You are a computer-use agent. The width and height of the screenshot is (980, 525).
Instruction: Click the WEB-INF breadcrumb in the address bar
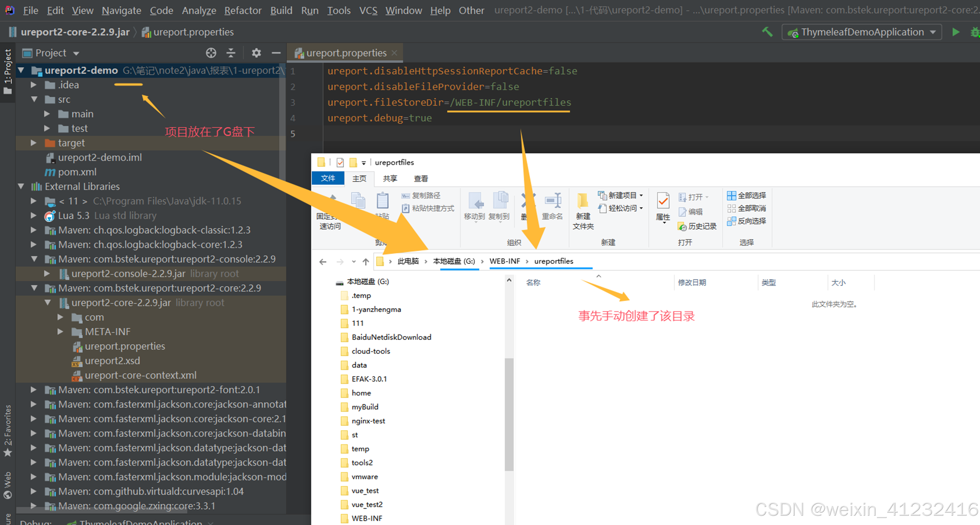point(504,261)
